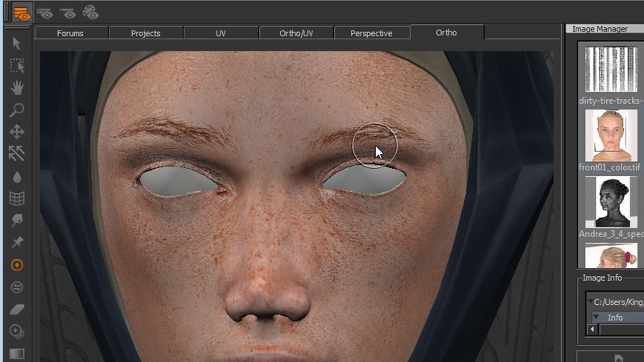Choose the grid Warp tool
Image resolution: width=644 pixels, height=362 pixels.
tap(16, 199)
